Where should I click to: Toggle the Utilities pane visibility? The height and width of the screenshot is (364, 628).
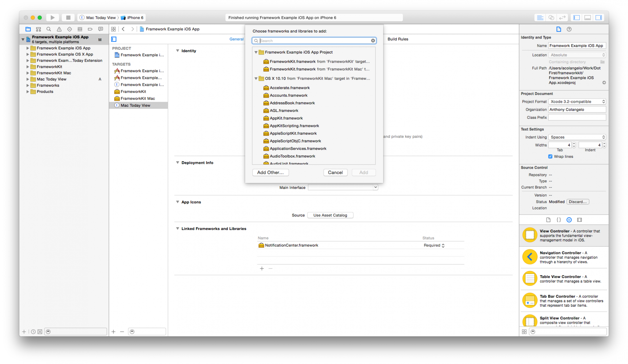pyautogui.click(x=598, y=18)
